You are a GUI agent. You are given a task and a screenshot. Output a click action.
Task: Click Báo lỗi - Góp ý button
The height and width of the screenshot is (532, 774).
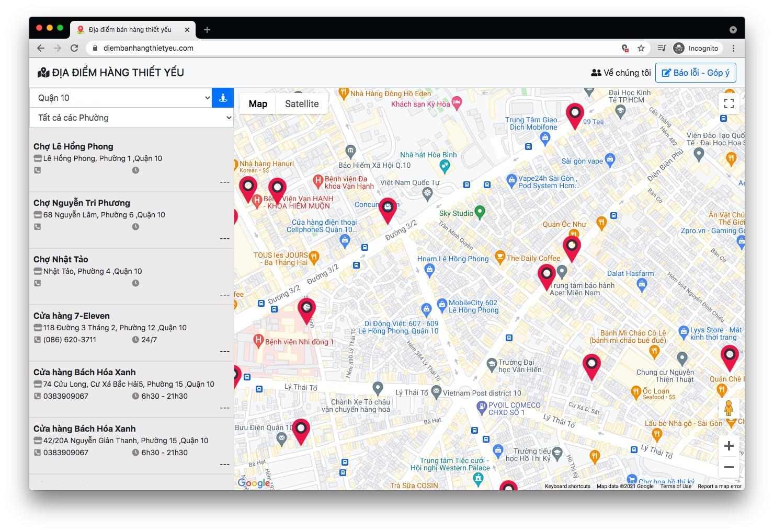696,73
